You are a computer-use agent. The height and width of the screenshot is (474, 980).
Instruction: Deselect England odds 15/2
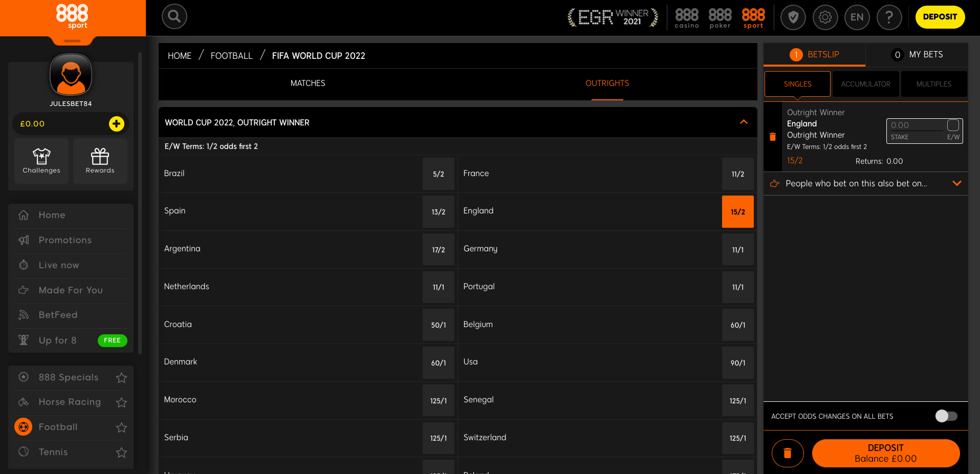(738, 212)
